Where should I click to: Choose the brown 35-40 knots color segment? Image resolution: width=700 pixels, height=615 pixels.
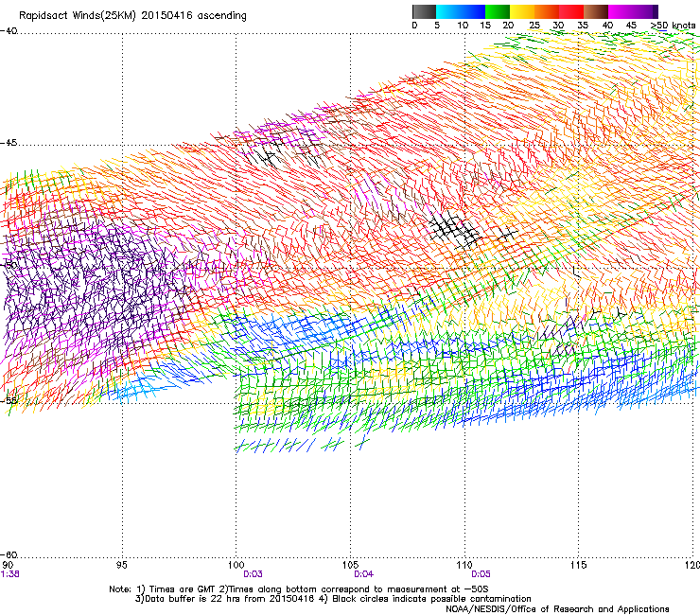click(596, 11)
